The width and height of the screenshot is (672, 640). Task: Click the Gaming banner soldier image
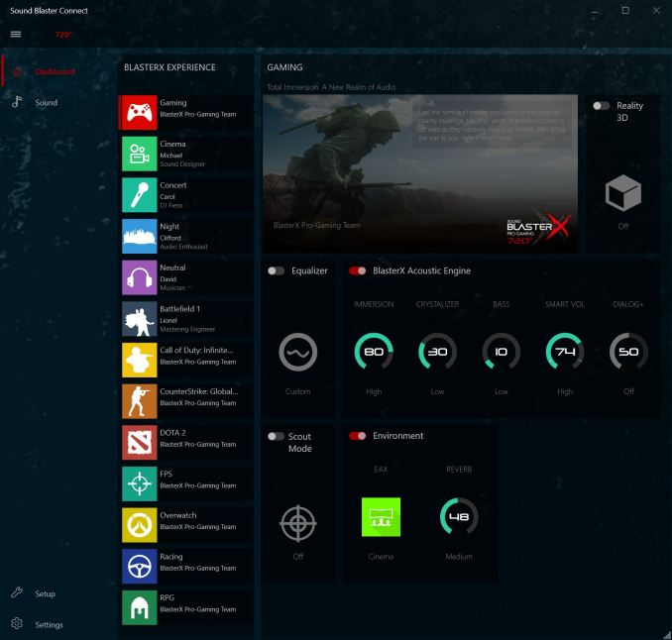coord(420,173)
